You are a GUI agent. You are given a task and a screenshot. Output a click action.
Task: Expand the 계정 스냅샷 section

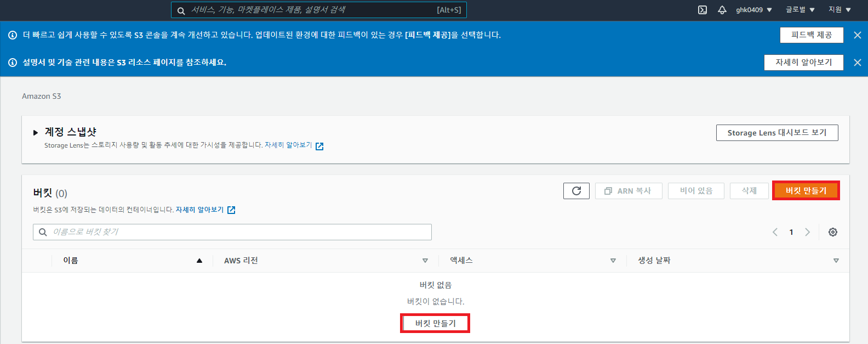click(36, 133)
